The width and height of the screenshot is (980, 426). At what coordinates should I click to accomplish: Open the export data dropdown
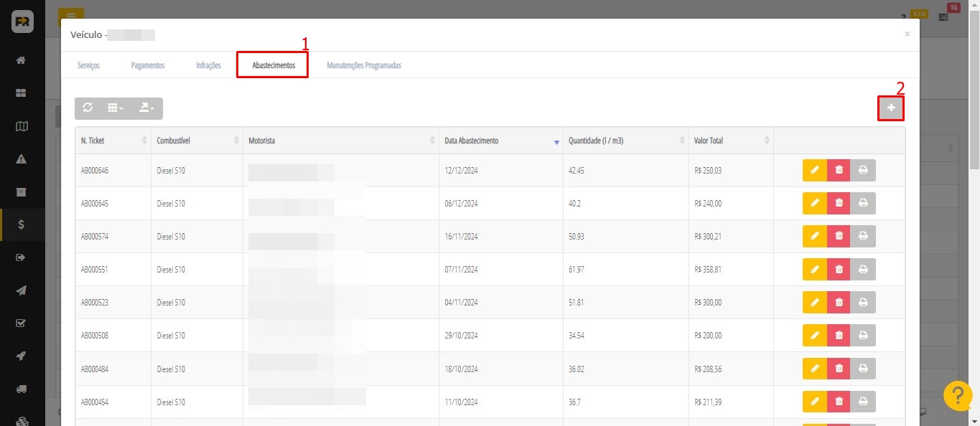pos(146,108)
